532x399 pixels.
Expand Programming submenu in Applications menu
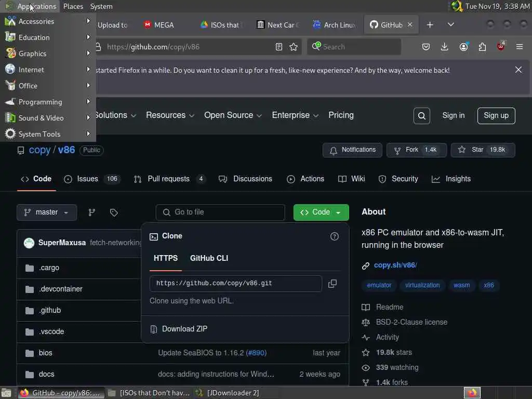click(x=48, y=102)
